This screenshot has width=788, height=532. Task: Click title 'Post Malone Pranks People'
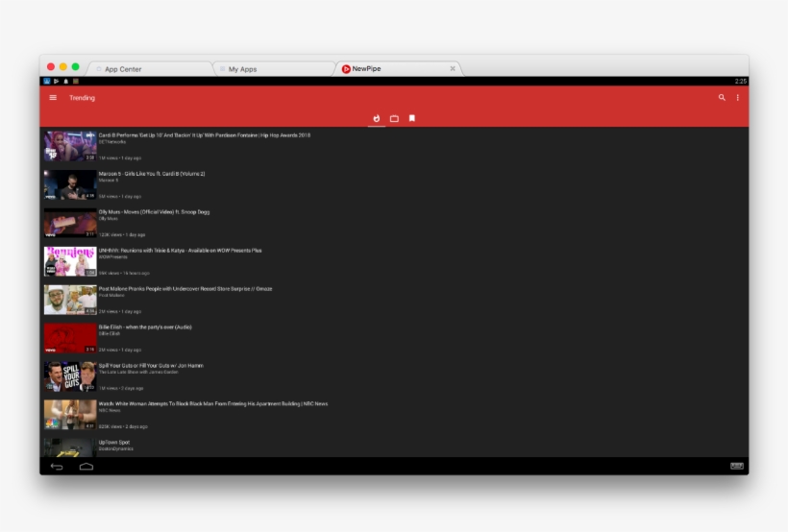click(x=185, y=289)
